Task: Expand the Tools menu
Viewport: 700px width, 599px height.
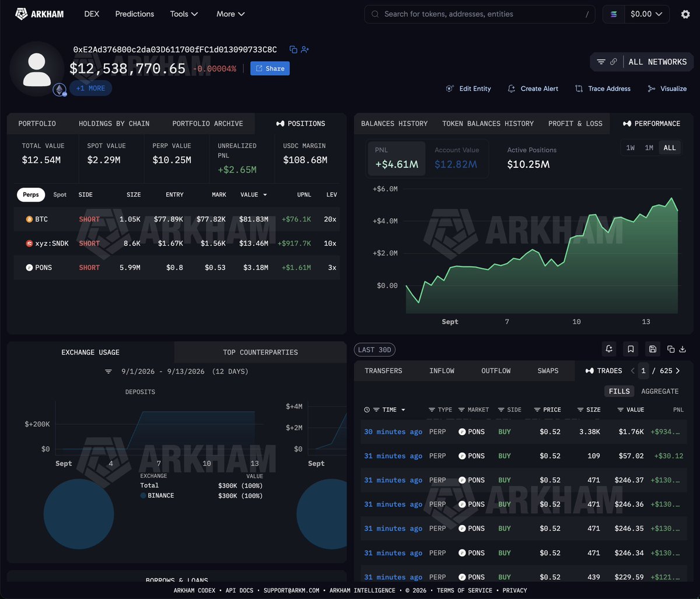Action: point(184,14)
